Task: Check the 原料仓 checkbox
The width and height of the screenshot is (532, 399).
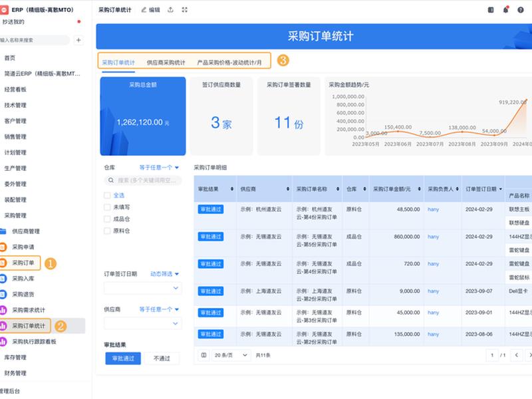Action: click(x=107, y=231)
